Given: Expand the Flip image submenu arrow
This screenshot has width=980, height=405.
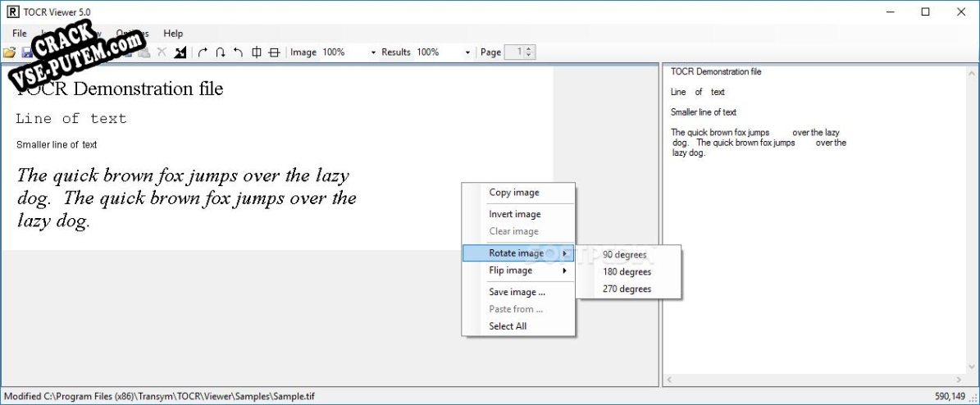Looking at the screenshot, I should [565, 271].
